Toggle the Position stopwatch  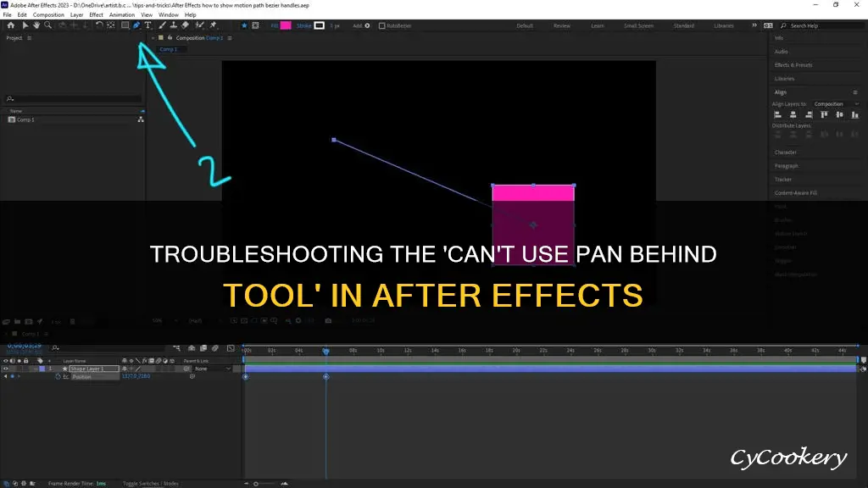(x=58, y=376)
